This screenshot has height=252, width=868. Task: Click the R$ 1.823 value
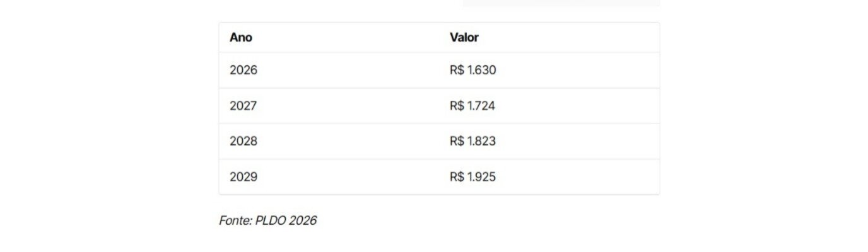tap(473, 141)
